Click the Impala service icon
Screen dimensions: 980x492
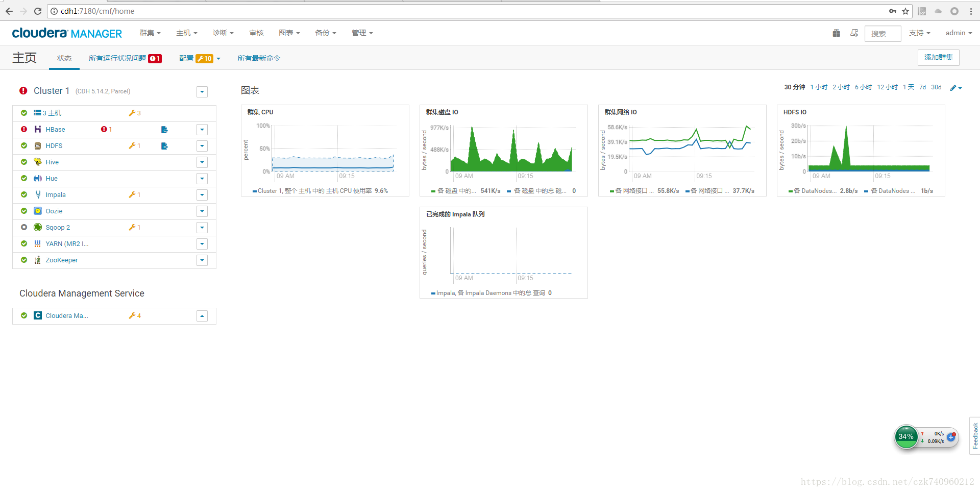click(38, 194)
